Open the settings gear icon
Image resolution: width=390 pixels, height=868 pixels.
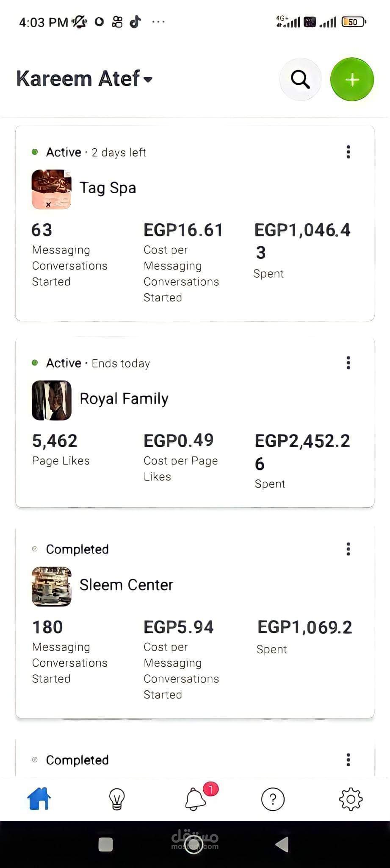[x=351, y=799]
